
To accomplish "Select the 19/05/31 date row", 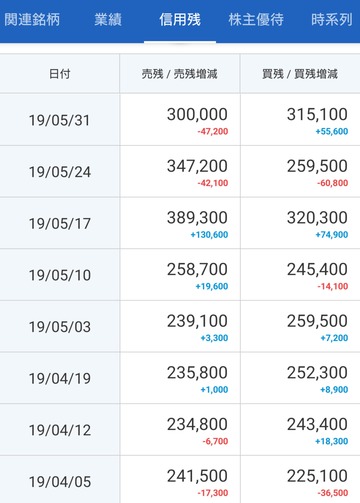I will tap(180, 120).
